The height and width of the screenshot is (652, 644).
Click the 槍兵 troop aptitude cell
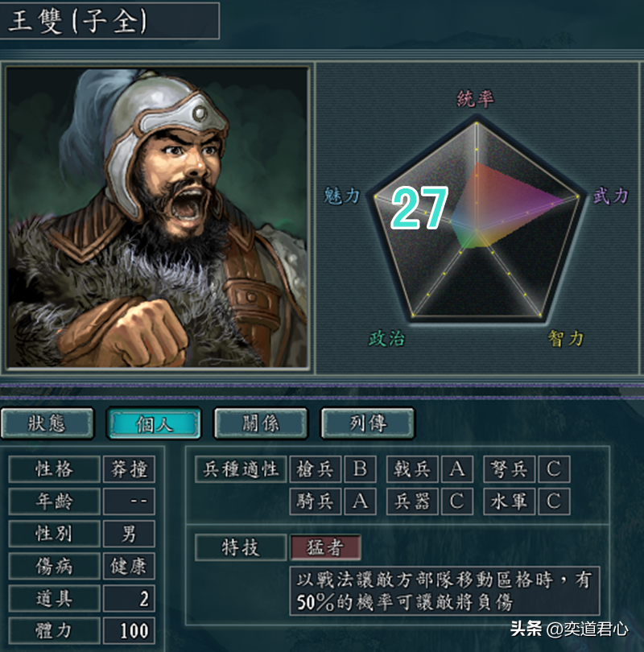[315, 469]
